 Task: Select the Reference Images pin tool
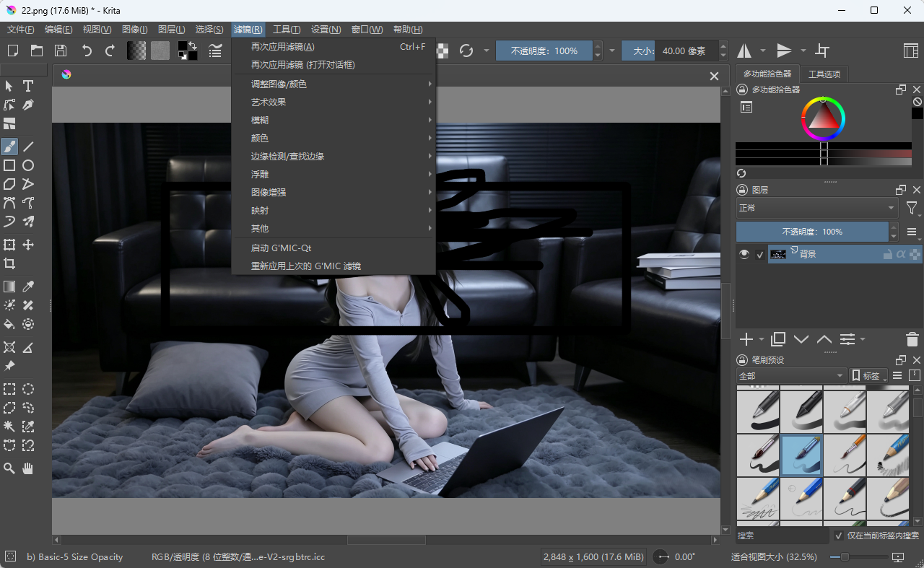click(9, 366)
